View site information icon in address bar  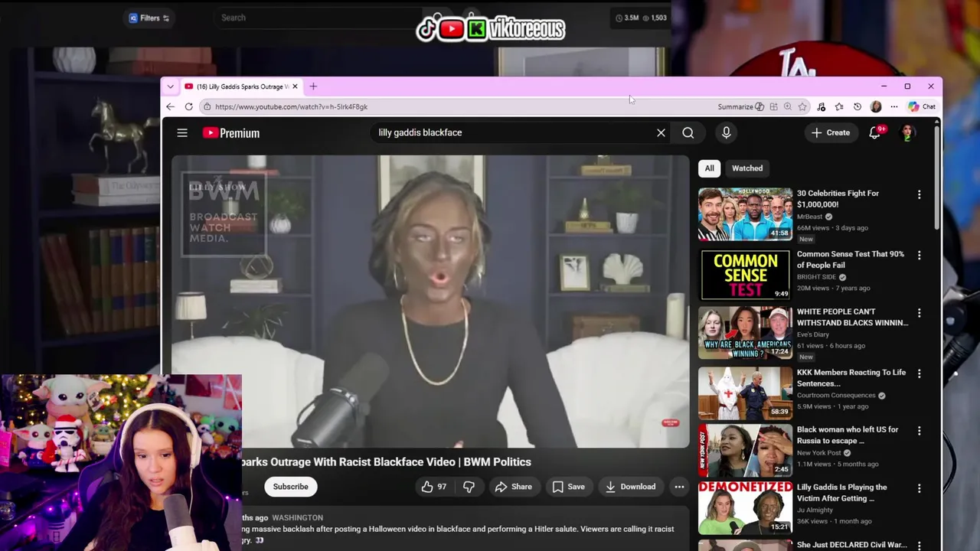point(207,107)
